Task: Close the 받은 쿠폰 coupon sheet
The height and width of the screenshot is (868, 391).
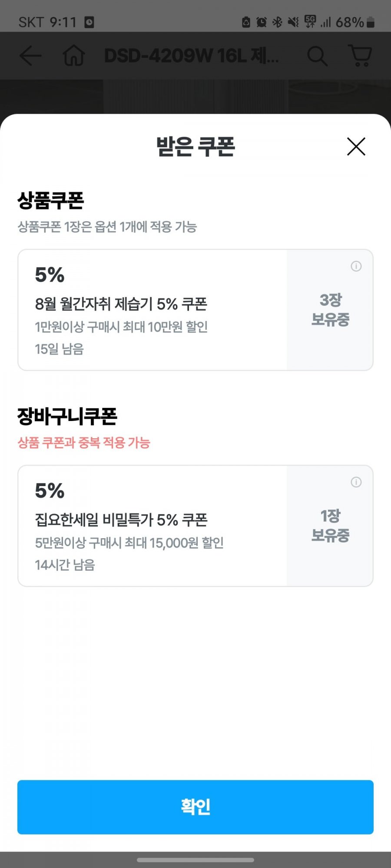Action: (356, 146)
